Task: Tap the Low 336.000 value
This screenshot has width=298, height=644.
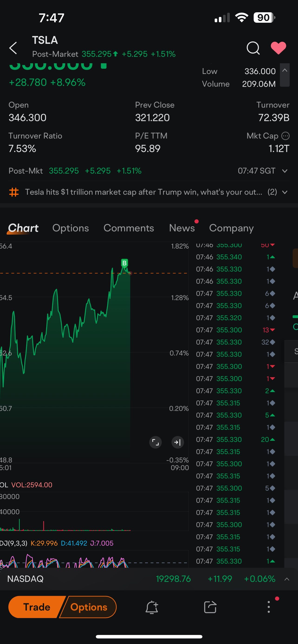Action: 260,71
